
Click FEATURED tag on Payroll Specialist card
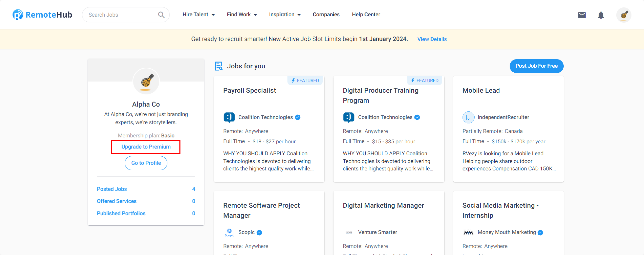[305, 80]
